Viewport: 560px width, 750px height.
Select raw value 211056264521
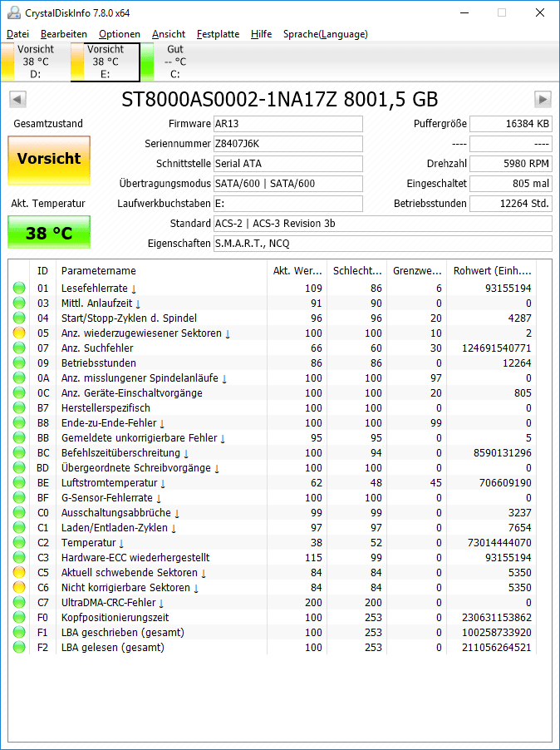[x=497, y=647]
